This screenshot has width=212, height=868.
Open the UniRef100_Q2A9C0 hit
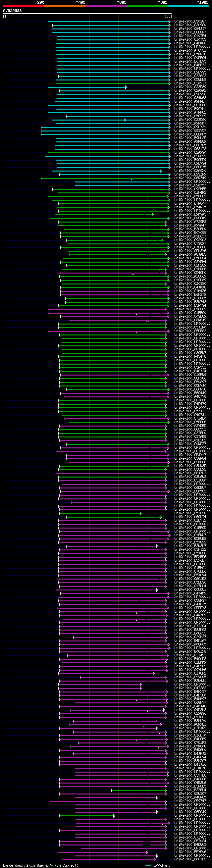click(190, 25)
